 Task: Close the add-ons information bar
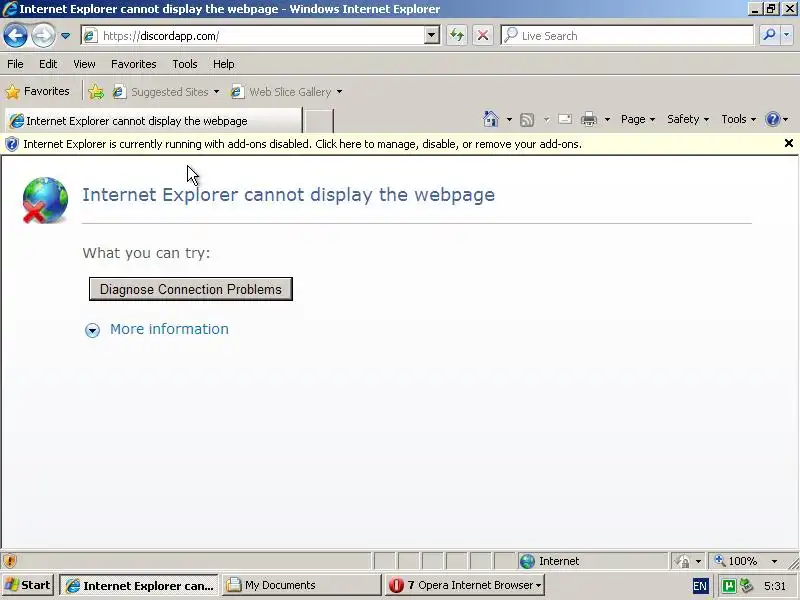pyautogui.click(x=788, y=143)
